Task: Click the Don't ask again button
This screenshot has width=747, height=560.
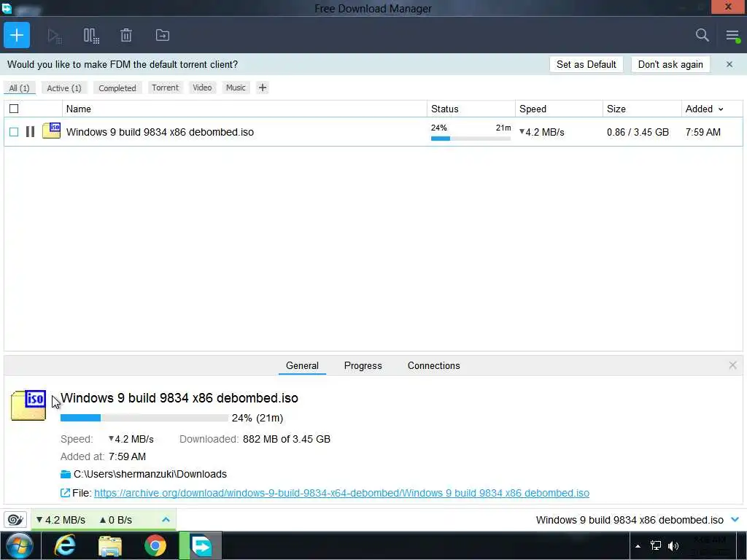Action: [x=670, y=64]
